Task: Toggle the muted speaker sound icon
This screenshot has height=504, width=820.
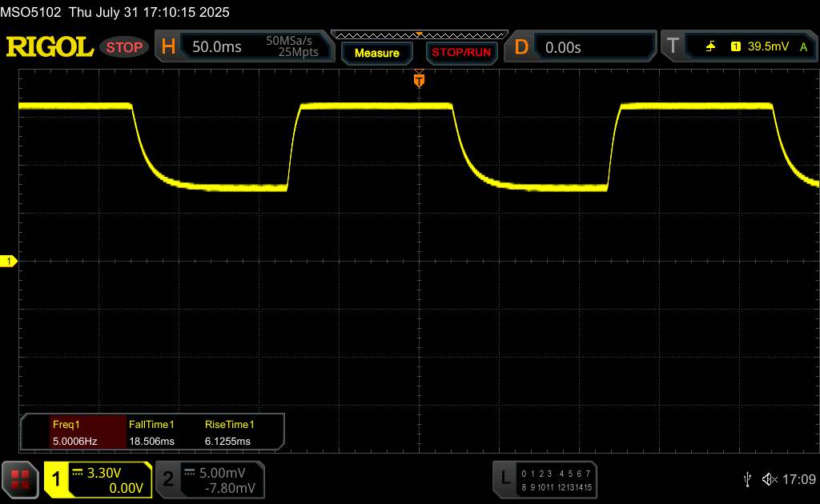Action: [x=770, y=479]
